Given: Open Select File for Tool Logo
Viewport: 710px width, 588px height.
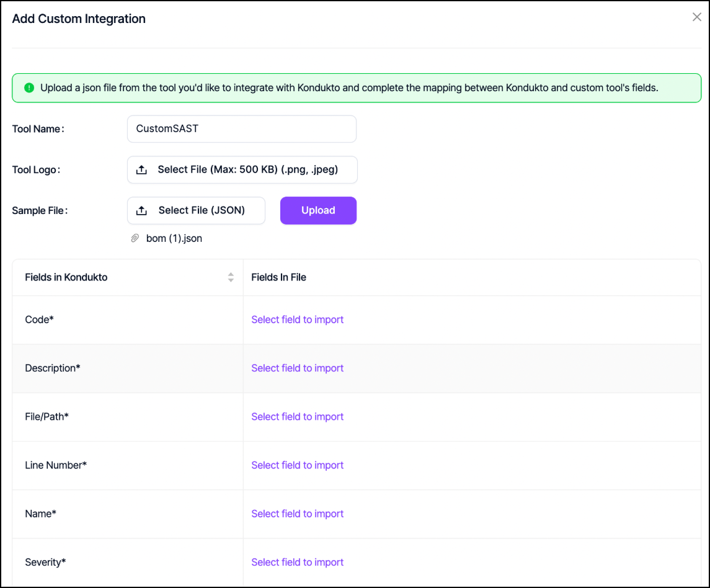Looking at the screenshot, I should click(x=247, y=170).
